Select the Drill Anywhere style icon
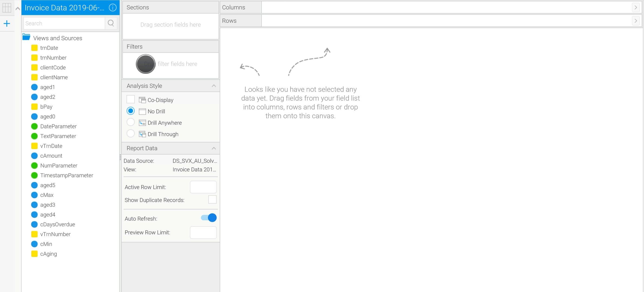644x292 pixels. click(142, 123)
